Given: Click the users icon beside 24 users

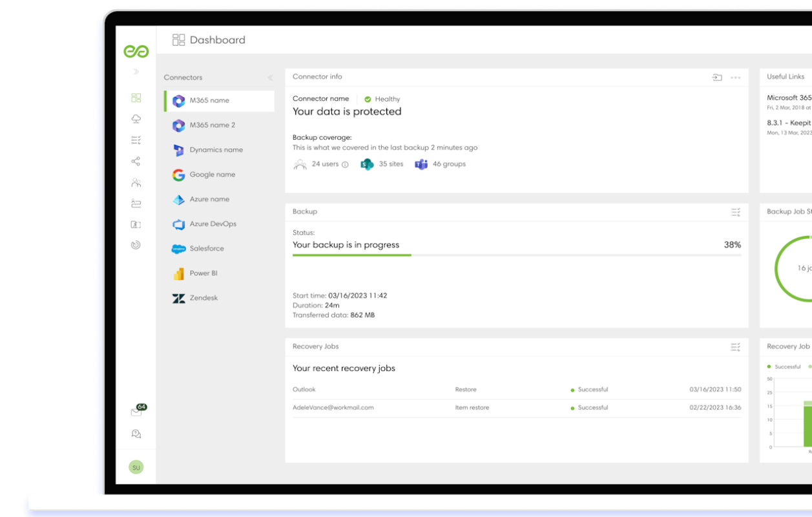Looking at the screenshot, I should pyautogui.click(x=300, y=165).
